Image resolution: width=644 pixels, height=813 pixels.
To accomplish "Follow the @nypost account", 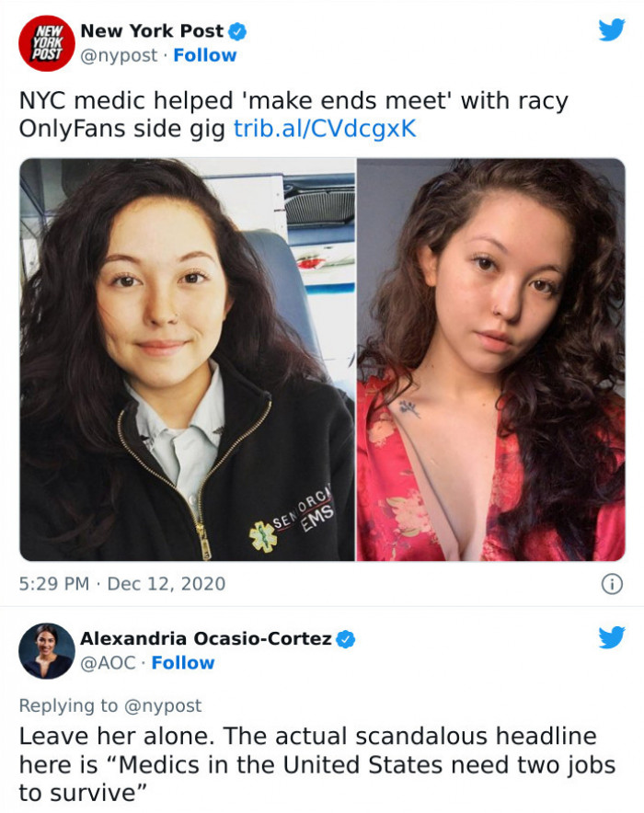I will tap(205, 55).
